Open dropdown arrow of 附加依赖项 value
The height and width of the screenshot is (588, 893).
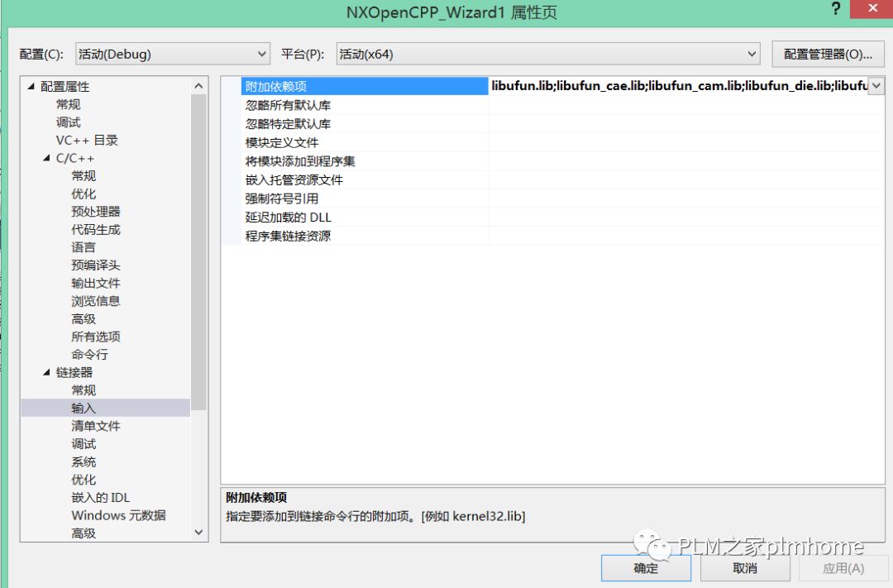coord(876,86)
